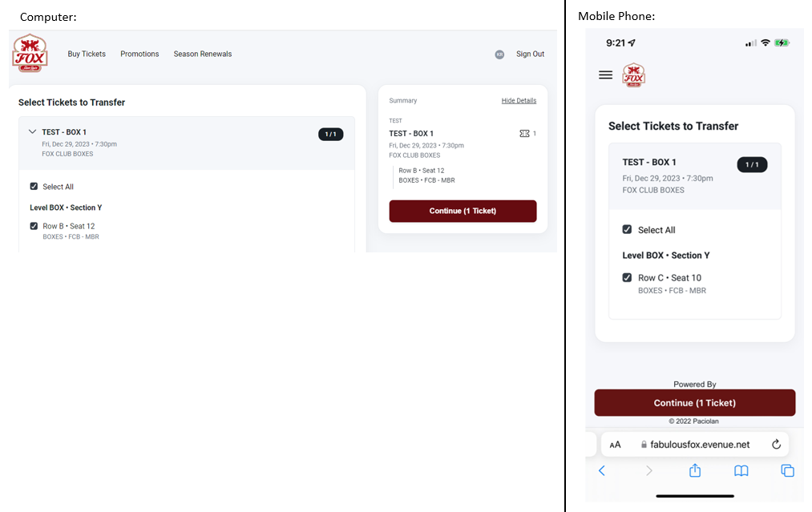Tap the Safari back arrow

(x=602, y=470)
